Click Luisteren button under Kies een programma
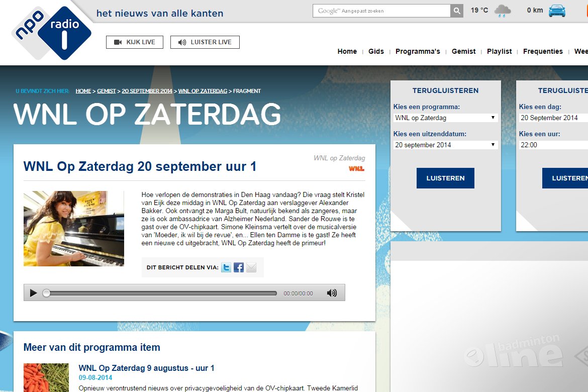 (x=445, y=178)
